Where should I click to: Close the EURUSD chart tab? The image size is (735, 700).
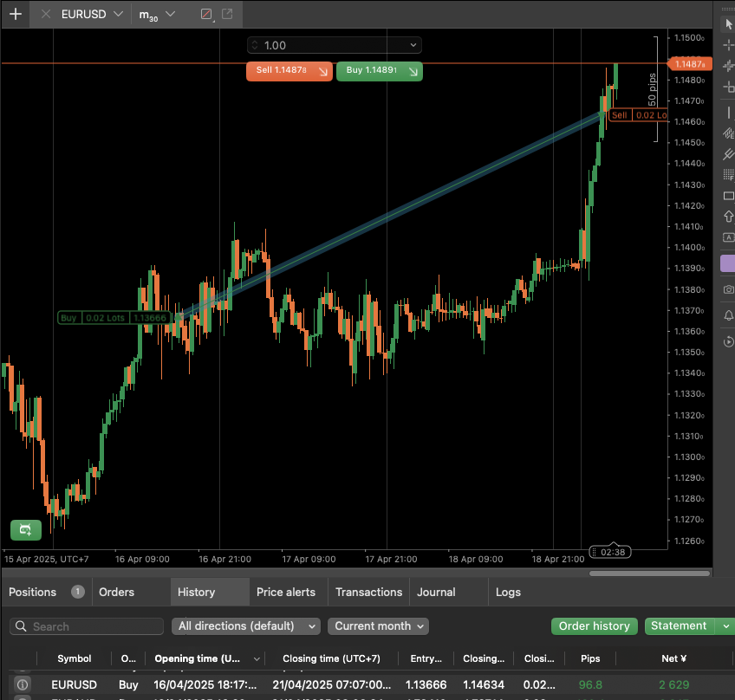coord(45,15)
